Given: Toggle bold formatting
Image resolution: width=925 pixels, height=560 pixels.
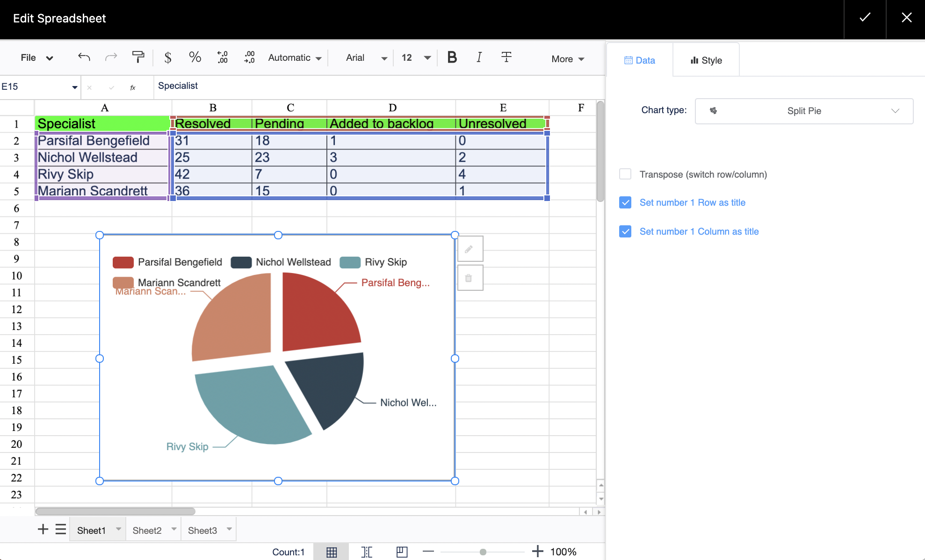Looking at the screenshot, I should tap(452, 57).
